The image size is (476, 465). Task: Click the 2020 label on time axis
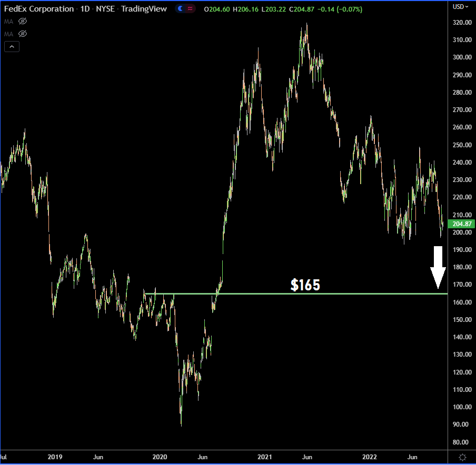point(160,457)
